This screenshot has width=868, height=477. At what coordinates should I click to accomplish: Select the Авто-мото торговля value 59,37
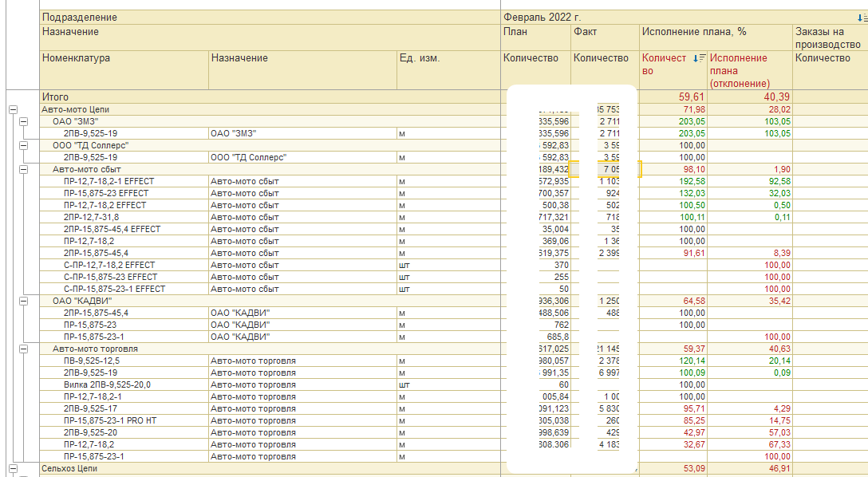click(694, 349)
